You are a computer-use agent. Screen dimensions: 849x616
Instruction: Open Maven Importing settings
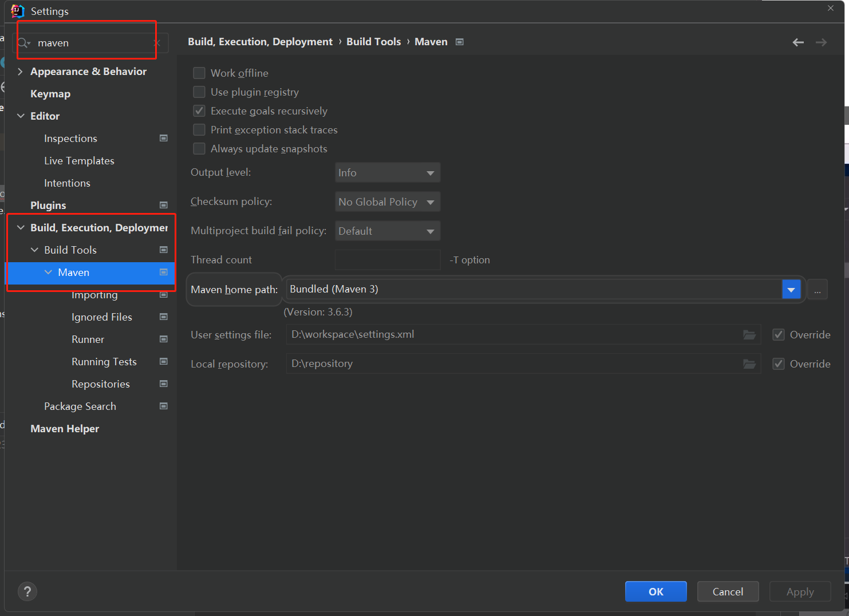94,295
